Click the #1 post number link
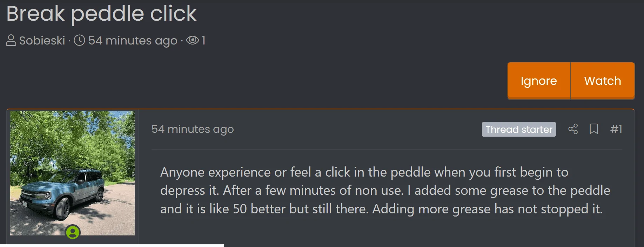 616,129
